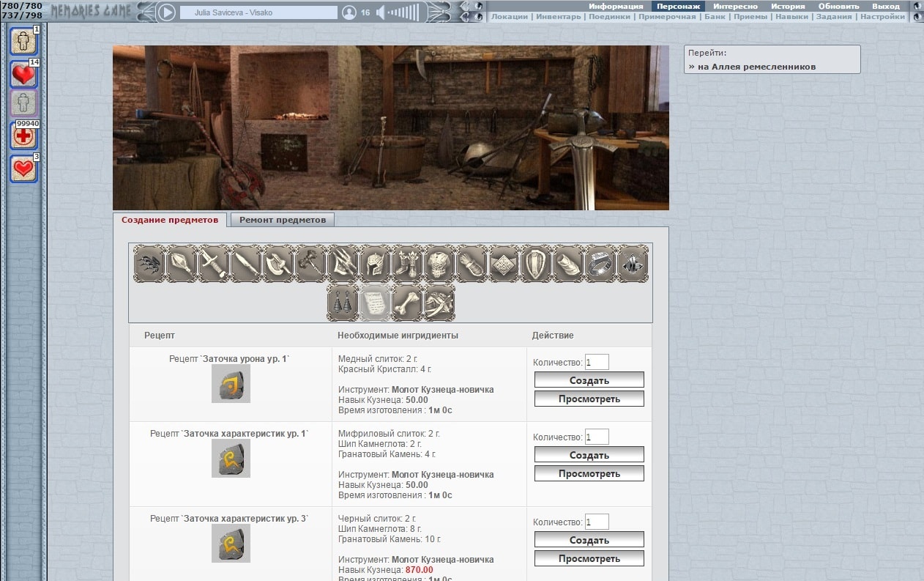Mute the music with speaker icon
This screenshot has height=581, width=924.
[x=380, y=12]
